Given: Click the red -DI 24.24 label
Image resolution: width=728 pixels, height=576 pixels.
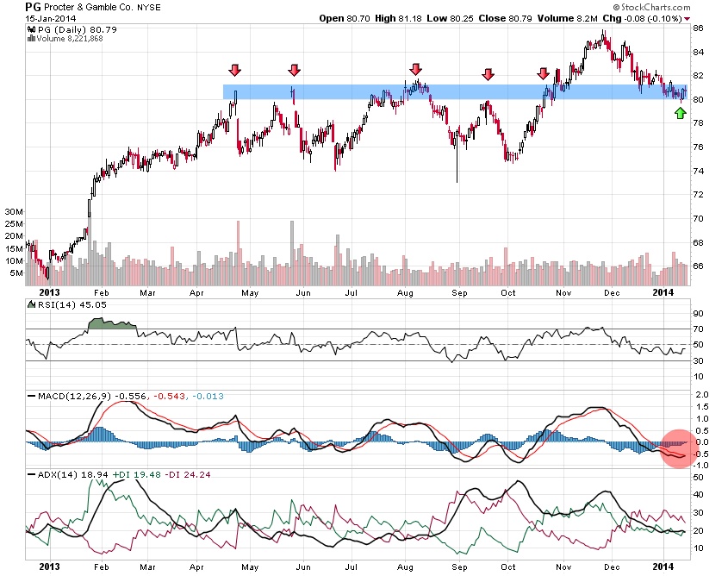Looking at the screenshot, I should pyautogui.click(x=188, y=475).
